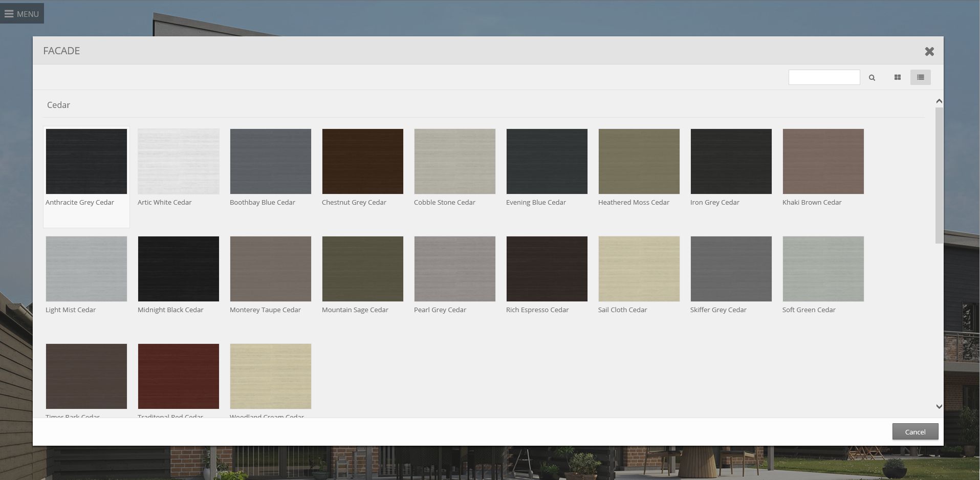Pick the Midnight Black Cedar swatch
The height and width of the screenshot is (480, 980).
pyautogui.click(x=179, y=269)
